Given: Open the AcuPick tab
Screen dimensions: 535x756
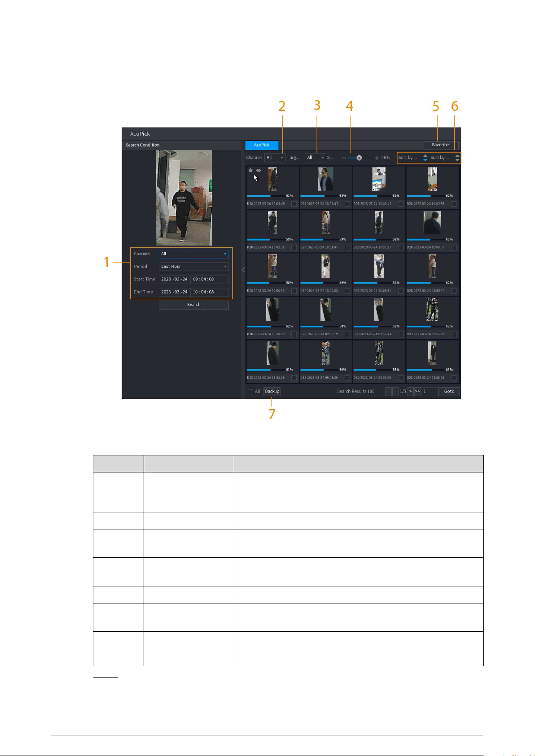Looking at the screenshot, I should click(262, 145).
